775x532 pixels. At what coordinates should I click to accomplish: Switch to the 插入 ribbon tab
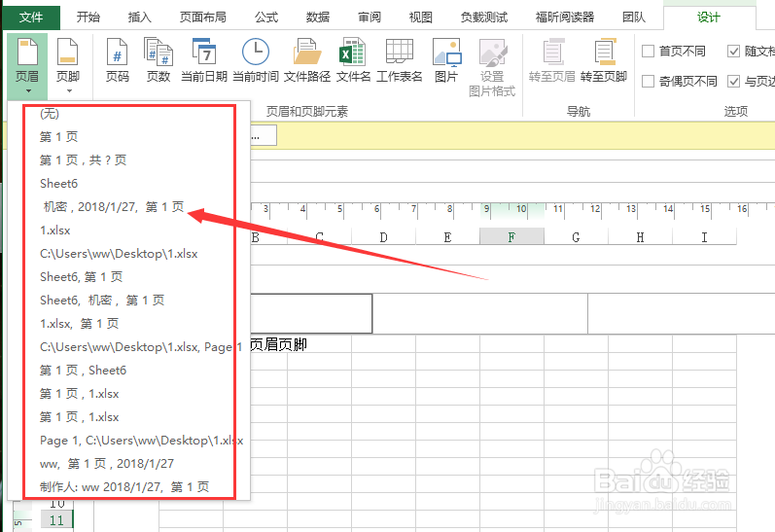139,18
